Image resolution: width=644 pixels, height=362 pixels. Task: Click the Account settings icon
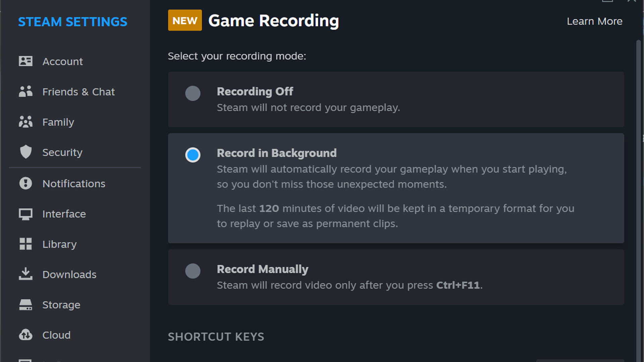(x=25, y=61)
